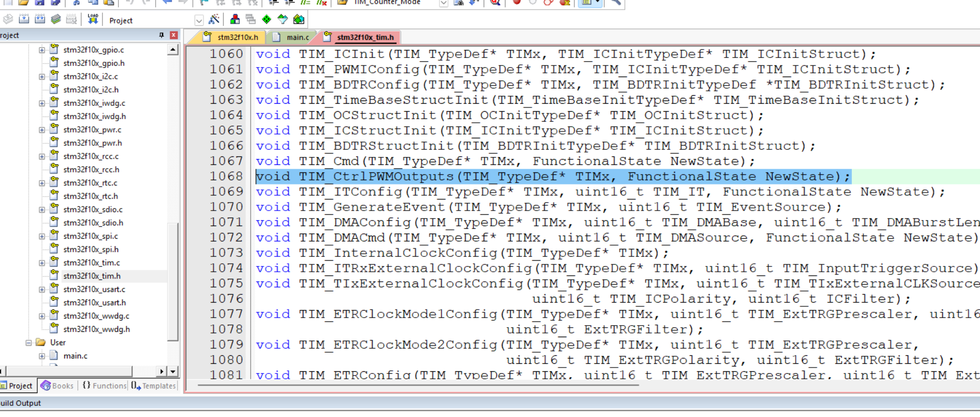
Task: Click highlighted line void TIM_CtrlPWMOutputs declaration
Action: tap(553, 177)
